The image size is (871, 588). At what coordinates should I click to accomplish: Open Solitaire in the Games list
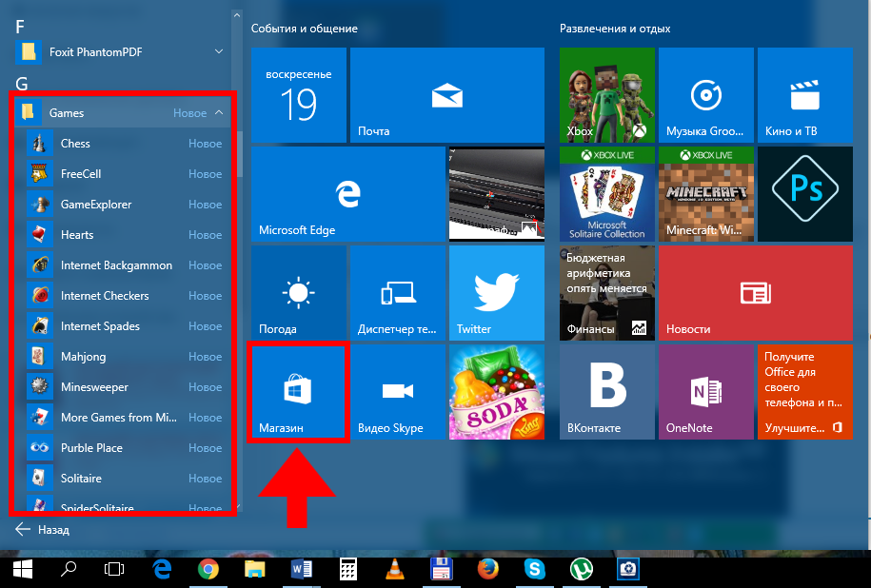[123, 478]
